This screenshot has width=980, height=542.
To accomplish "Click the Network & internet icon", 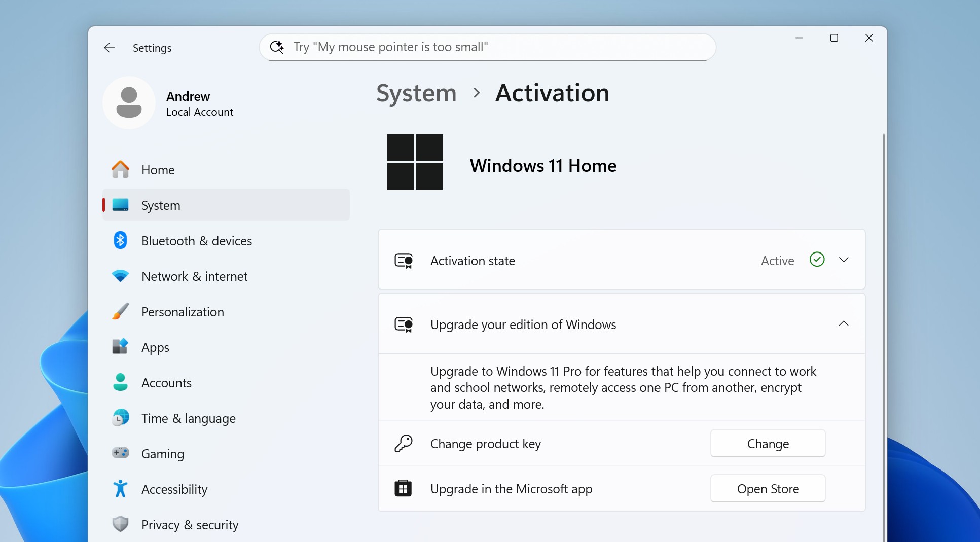I will 120,276.
